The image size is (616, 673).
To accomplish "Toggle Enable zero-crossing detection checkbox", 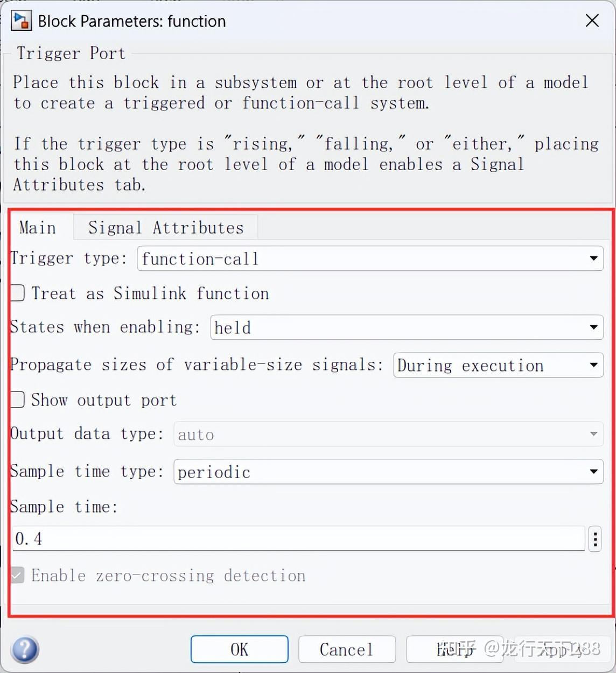I will pos(18,576).
